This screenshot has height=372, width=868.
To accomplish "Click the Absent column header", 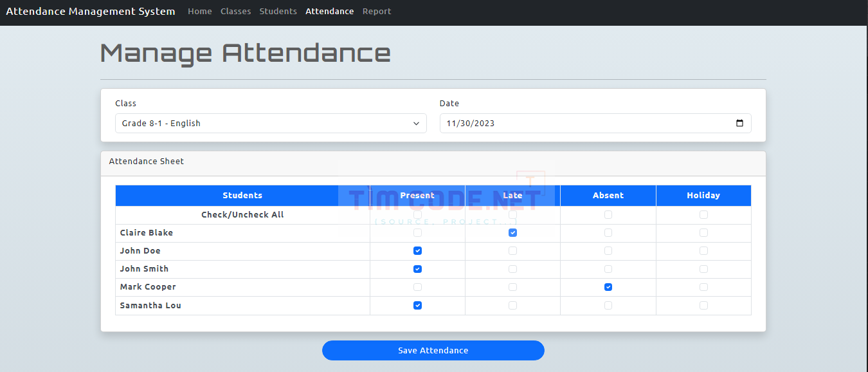I will click(608, 196).
